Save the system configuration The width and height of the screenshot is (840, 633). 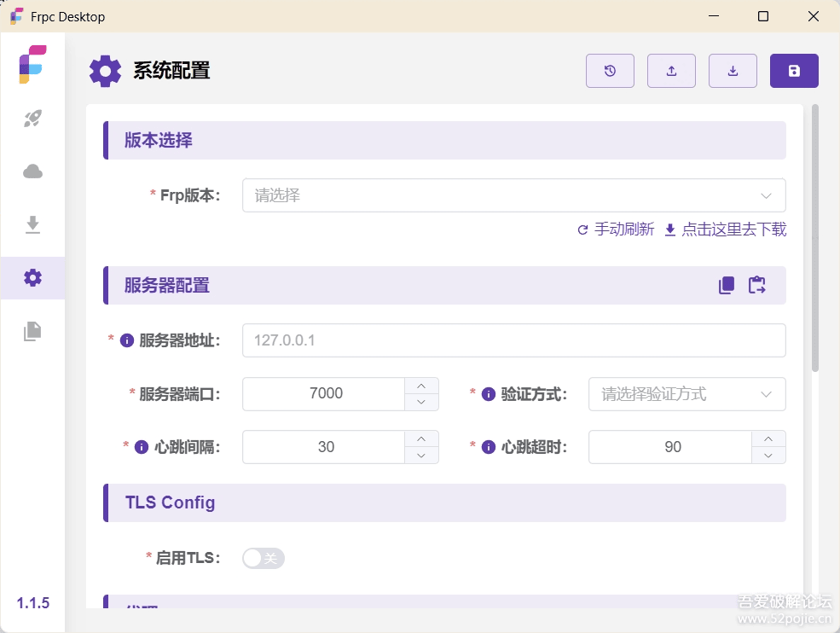[x=794, y=71]
